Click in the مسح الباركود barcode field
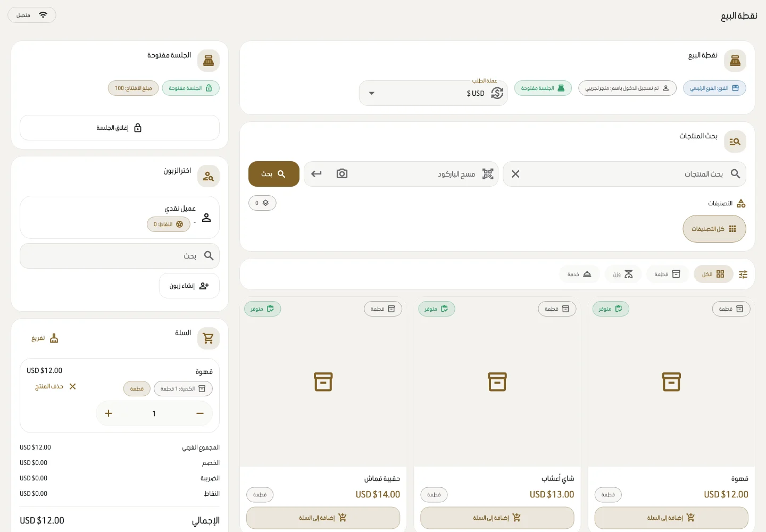 pos(401,174)
